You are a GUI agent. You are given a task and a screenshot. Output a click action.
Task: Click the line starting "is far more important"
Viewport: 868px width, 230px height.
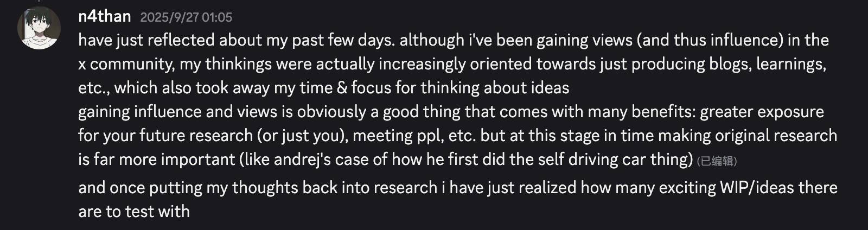(x=385, y=159)
